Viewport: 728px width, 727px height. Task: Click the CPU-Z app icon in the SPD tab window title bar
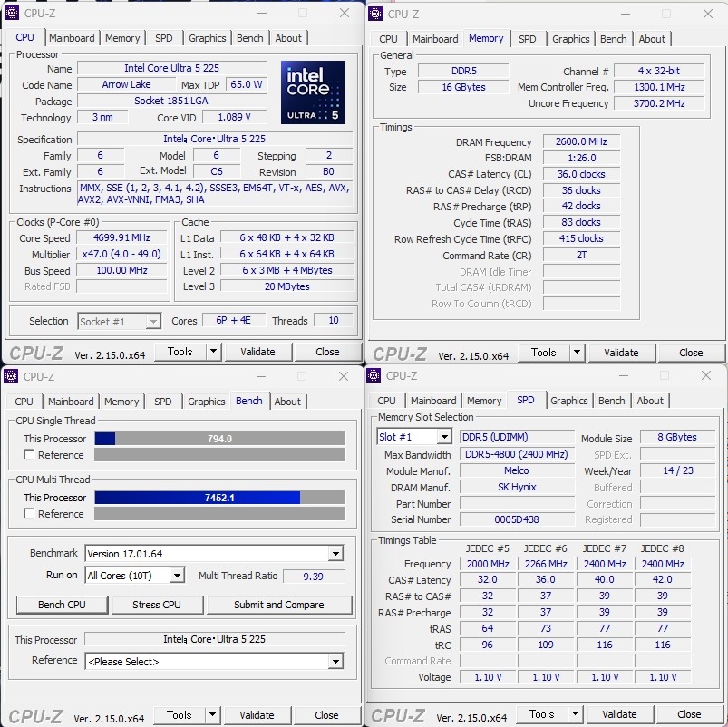[x=374, y=375]
